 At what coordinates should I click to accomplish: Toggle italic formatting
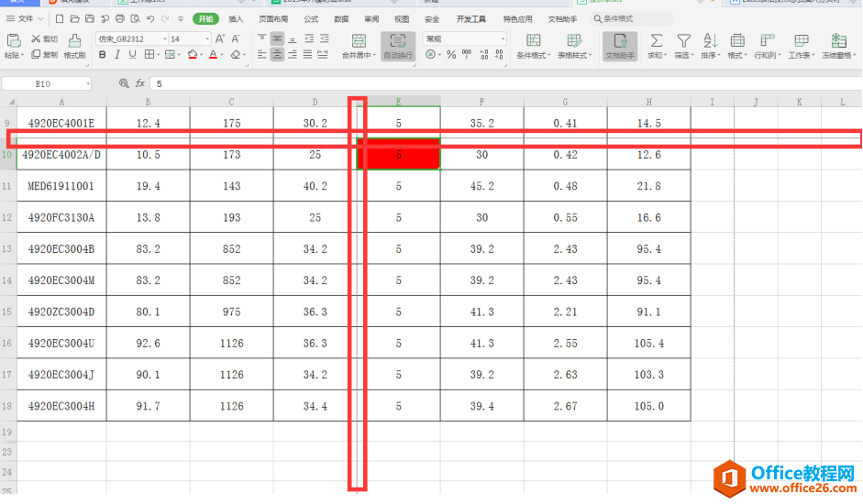coord(117,54)
